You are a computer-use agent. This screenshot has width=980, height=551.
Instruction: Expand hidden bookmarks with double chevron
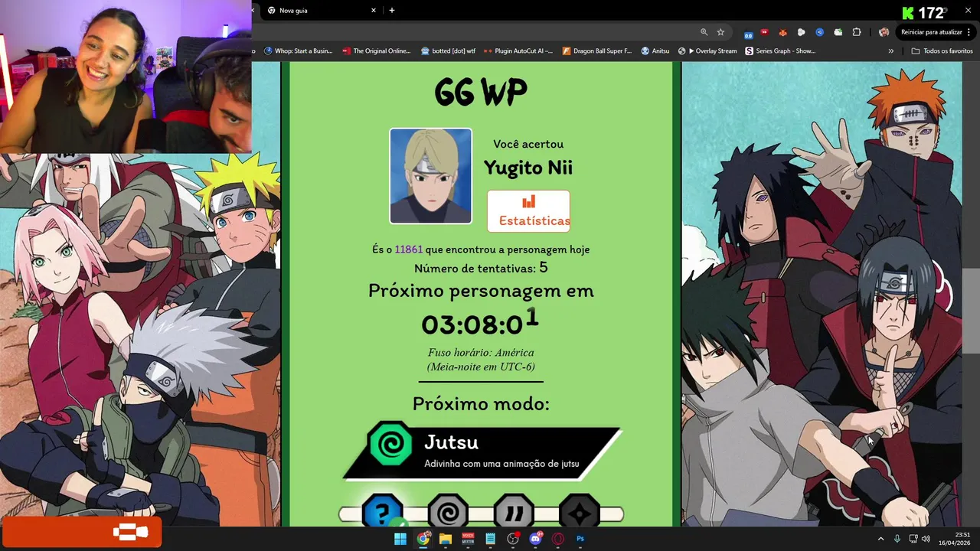890,51
